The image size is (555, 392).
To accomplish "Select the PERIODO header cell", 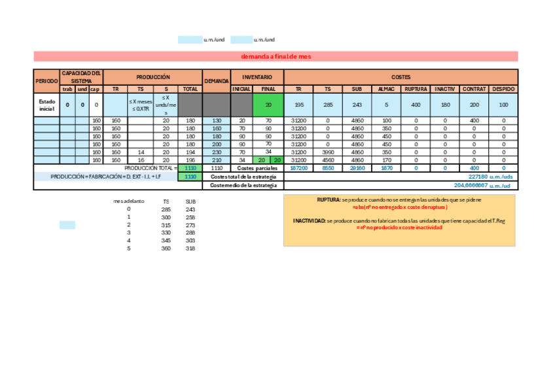I will (46, 80).
